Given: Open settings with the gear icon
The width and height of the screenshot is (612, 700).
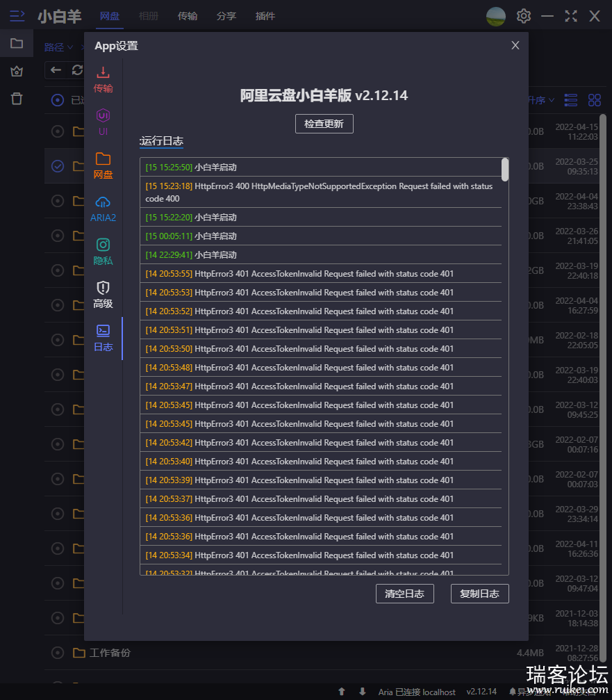Looking at the screenshot, I should click(524, 16).
